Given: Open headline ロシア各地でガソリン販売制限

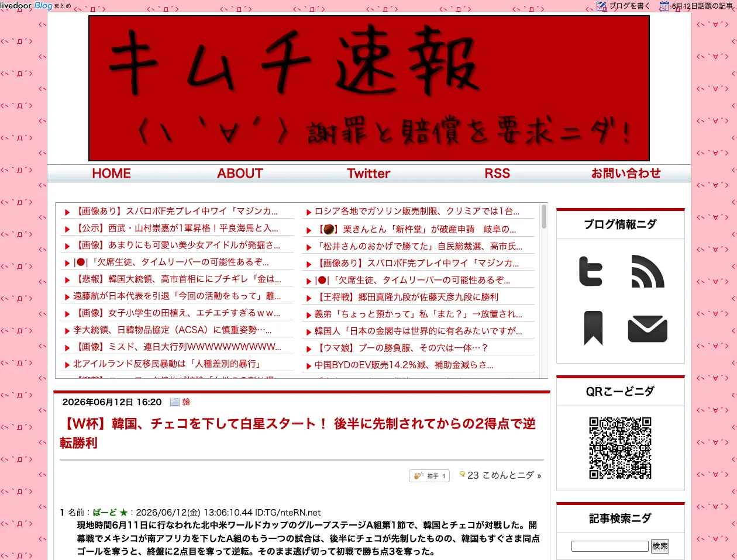Looking at the screenshot, I should (x=417, y=212).
